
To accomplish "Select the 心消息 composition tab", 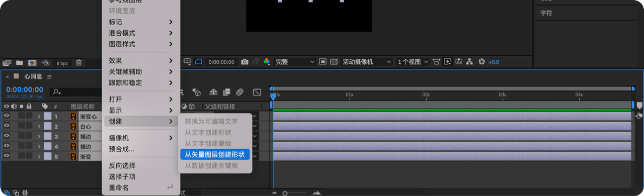I will pos(33,76).
